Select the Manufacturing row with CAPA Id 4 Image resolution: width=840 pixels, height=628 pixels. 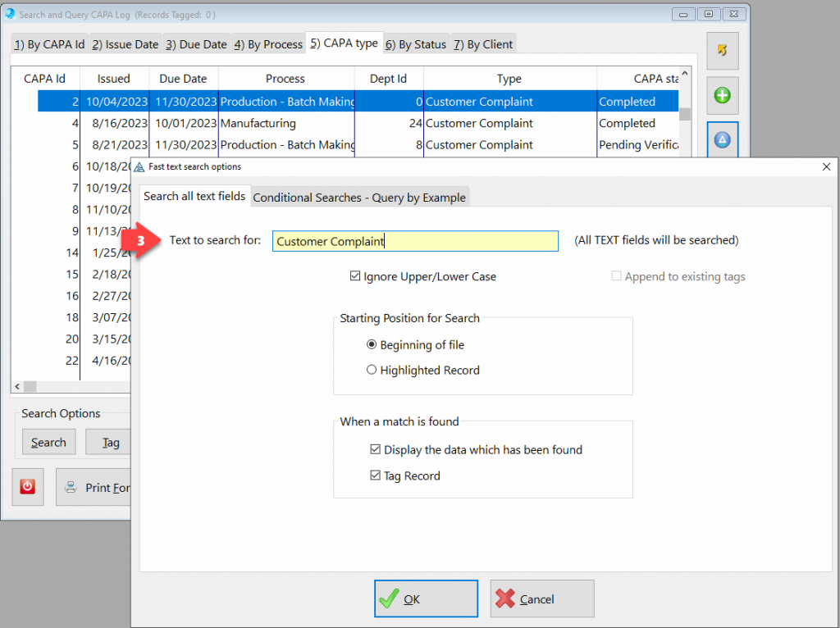coord(258,124)
